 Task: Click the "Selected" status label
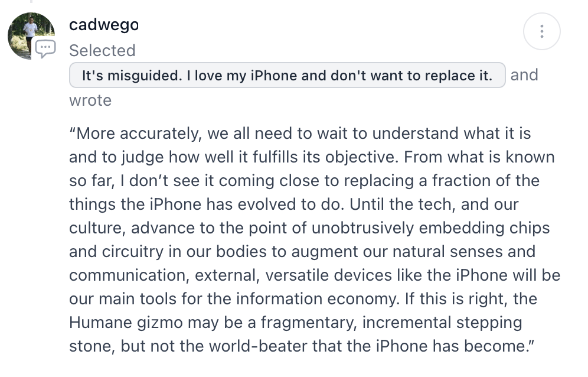[102, 51]
